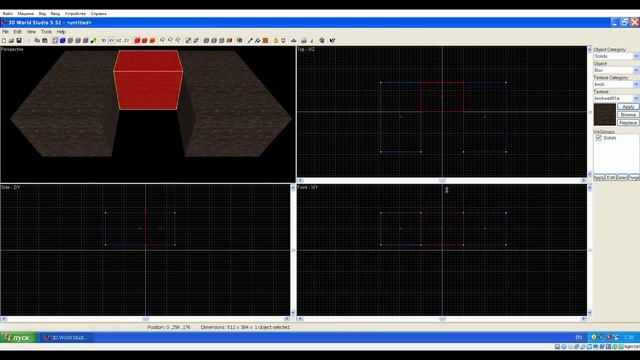Click the Windows пуск Start button
The width and height of the screenshot is (640, 360).
tap(18, 338)
